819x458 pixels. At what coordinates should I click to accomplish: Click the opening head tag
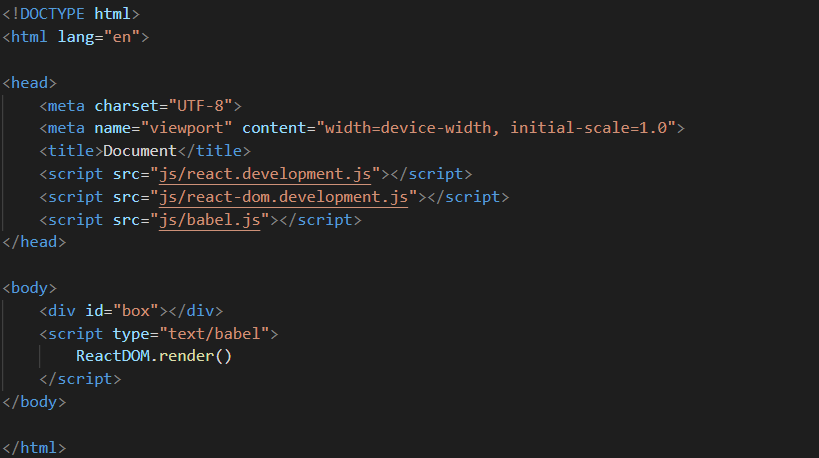(30, 83)
